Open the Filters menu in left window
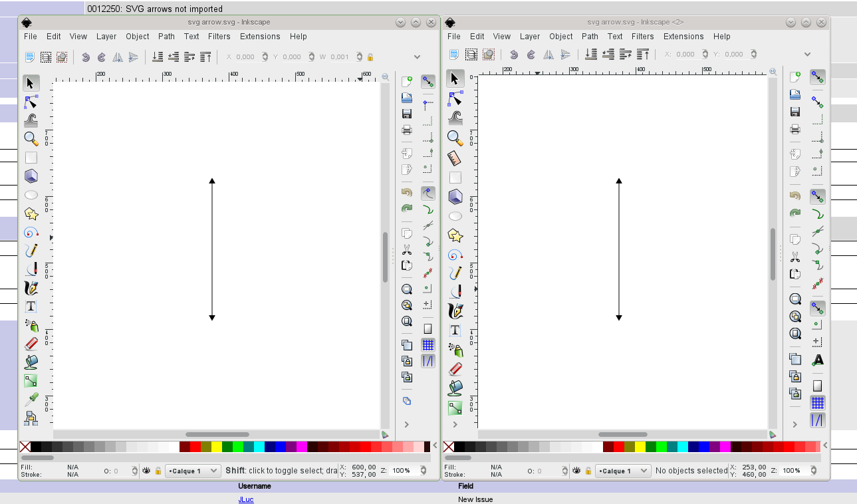Screen dimensions: 857x504 (x=219, y=37)
